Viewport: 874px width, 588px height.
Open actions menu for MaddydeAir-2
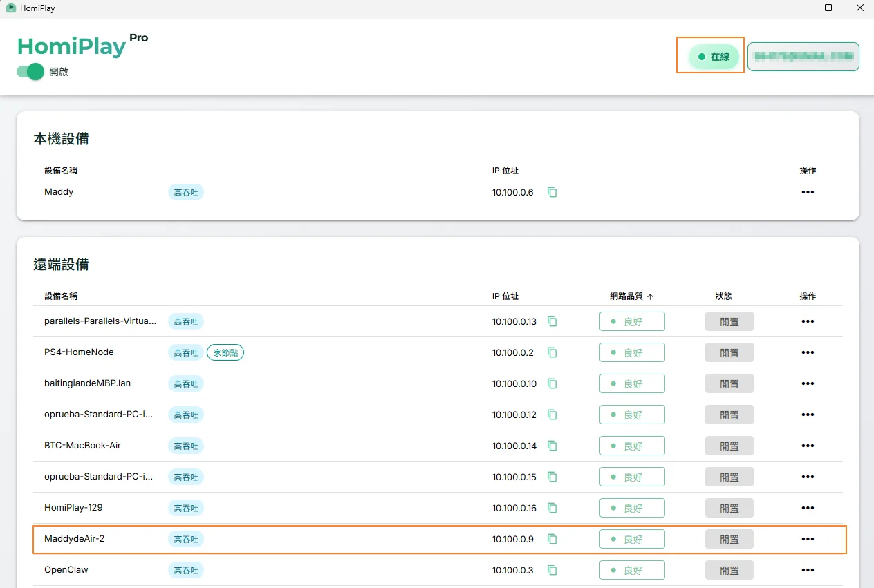pos(808,539)
